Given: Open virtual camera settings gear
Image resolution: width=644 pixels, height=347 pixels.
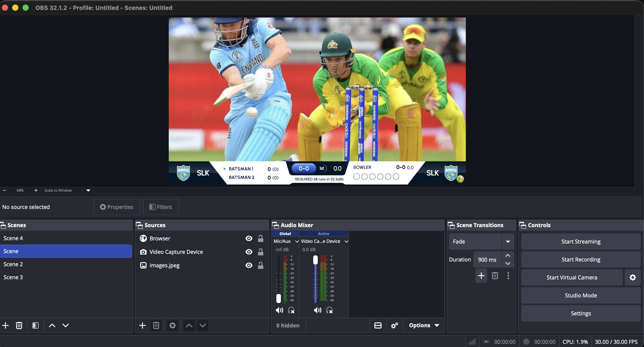Looking at the screenshot, I should [633, 277].
